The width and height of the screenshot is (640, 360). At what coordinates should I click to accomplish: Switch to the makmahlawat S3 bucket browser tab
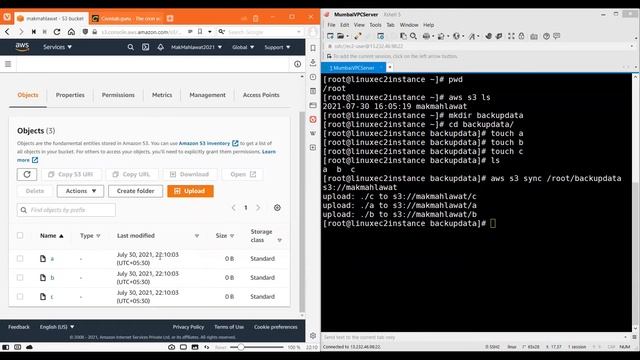pos(51,18)
